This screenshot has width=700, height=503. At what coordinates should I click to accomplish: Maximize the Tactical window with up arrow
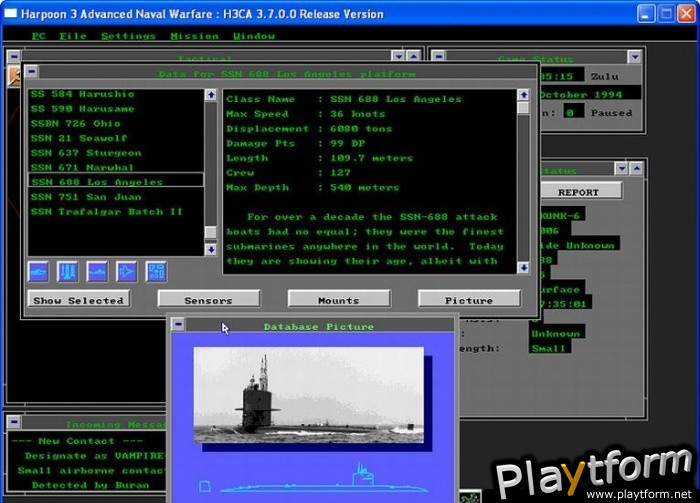point(414,56)
